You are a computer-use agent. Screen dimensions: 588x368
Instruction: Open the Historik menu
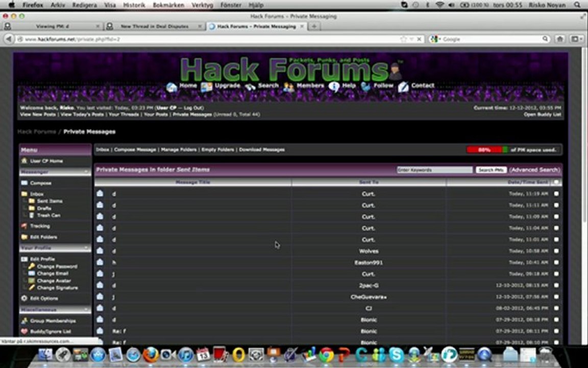(134, 5)
